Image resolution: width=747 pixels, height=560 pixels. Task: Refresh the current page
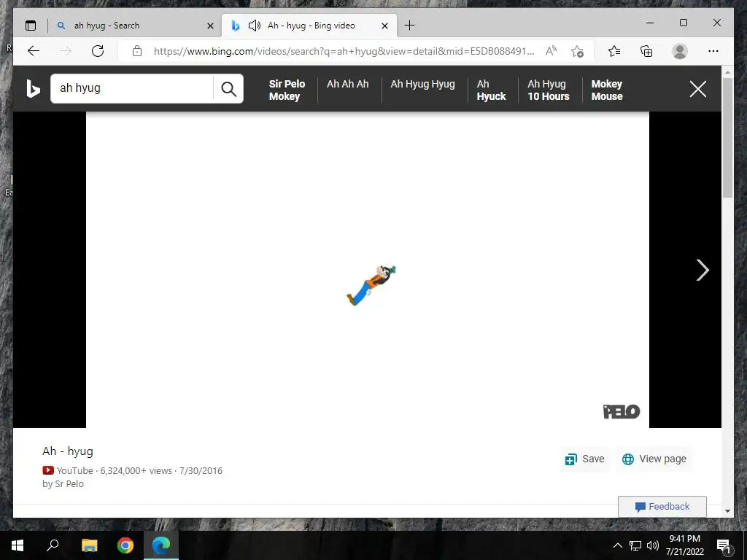98,51
